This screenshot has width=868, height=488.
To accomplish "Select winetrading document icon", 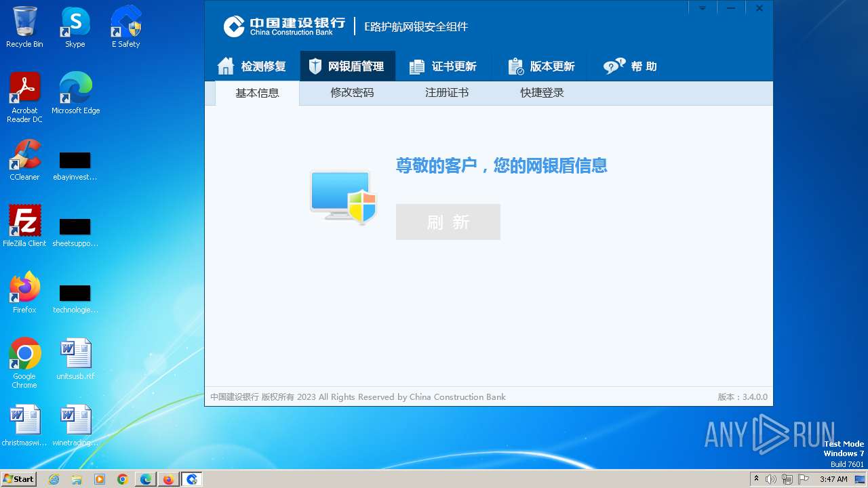I will tap(75, 425).
